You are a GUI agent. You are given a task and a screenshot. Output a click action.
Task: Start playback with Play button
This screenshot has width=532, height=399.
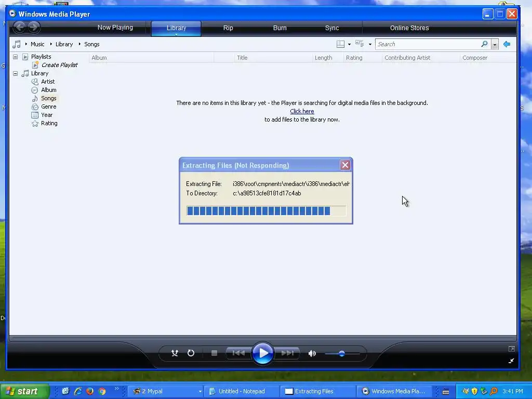tap(263, 353)
